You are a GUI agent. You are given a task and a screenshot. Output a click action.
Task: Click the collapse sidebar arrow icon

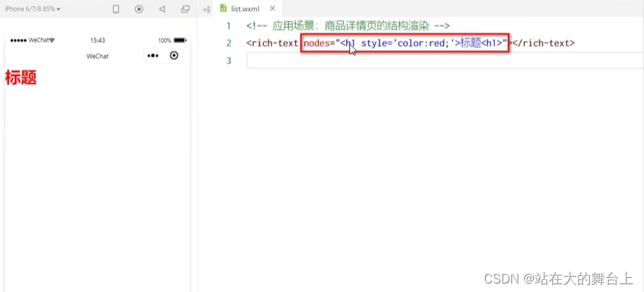(x=206, y=9)
